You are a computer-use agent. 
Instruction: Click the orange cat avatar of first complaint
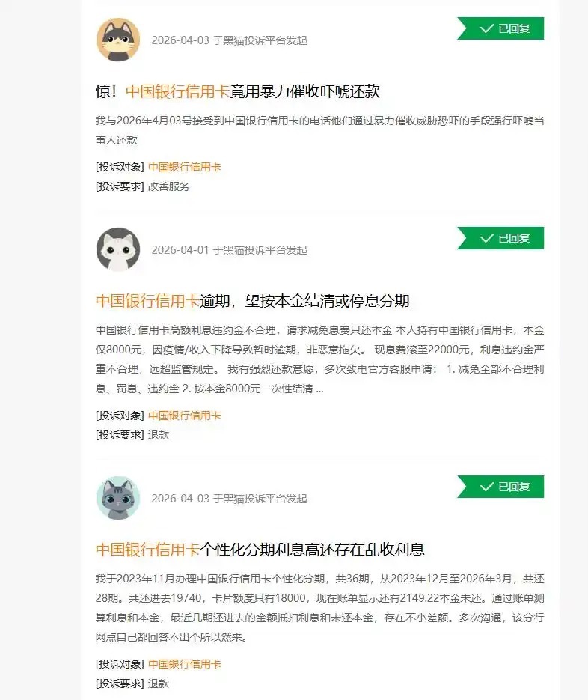click(x=118, y=40)
